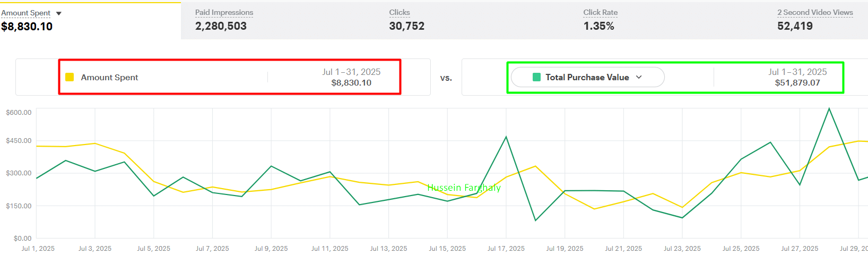Click the 2,280,503 paid impressions value
868x254 pixels.
pyautogui.click(x=221, y=26)
